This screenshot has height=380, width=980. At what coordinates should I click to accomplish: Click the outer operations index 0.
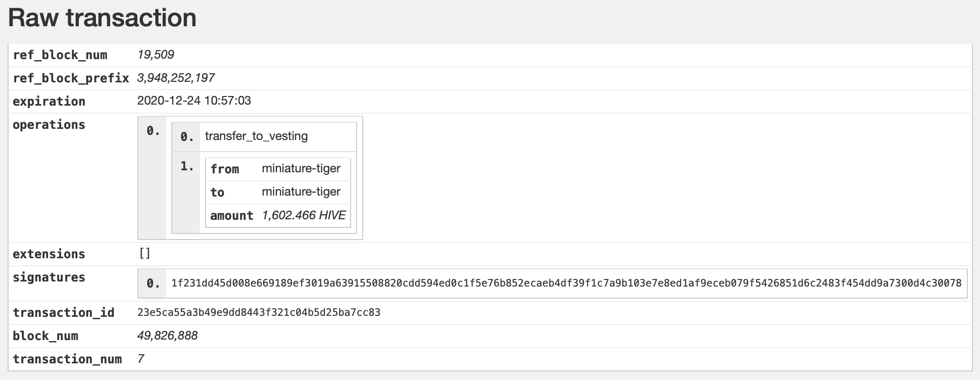coord(153,131)
